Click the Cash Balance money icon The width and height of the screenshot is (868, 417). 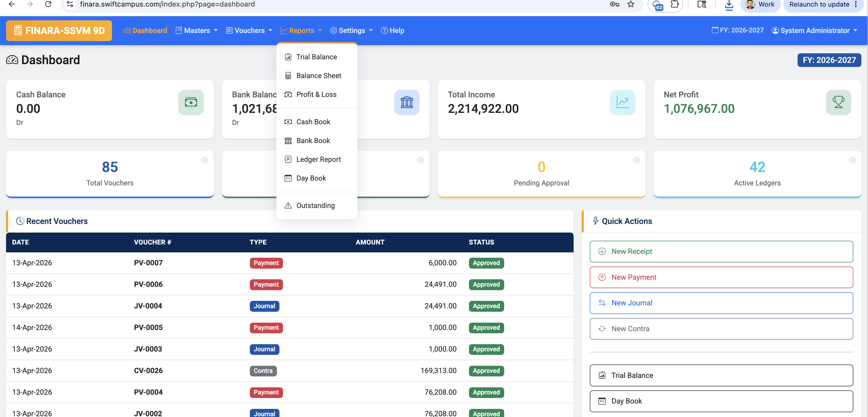[191, 102]
